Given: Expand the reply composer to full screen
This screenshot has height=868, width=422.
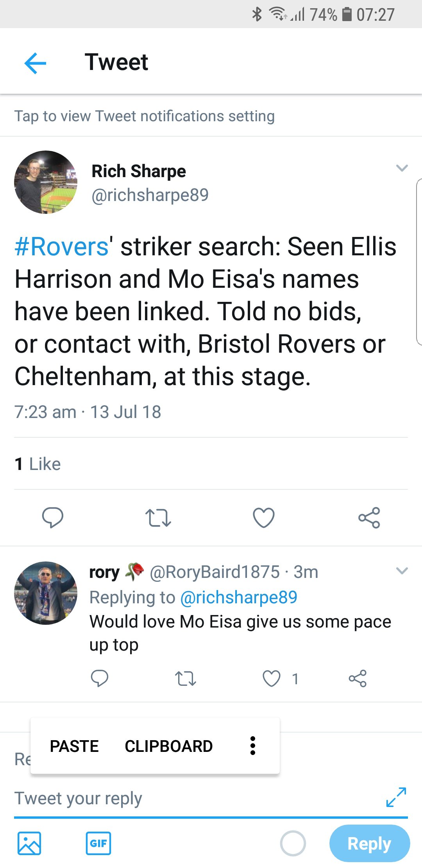Looking at the screenshot, I should 396,797.
